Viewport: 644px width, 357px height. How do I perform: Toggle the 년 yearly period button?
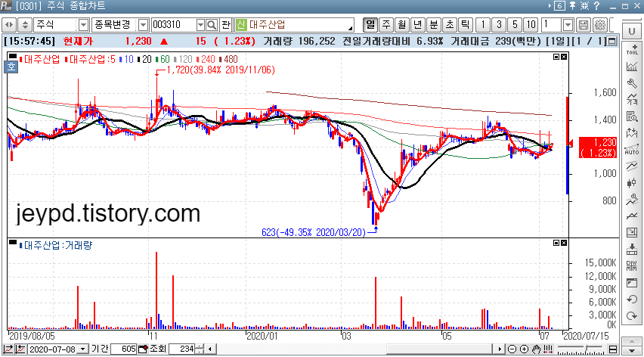(x=418, y=25)
